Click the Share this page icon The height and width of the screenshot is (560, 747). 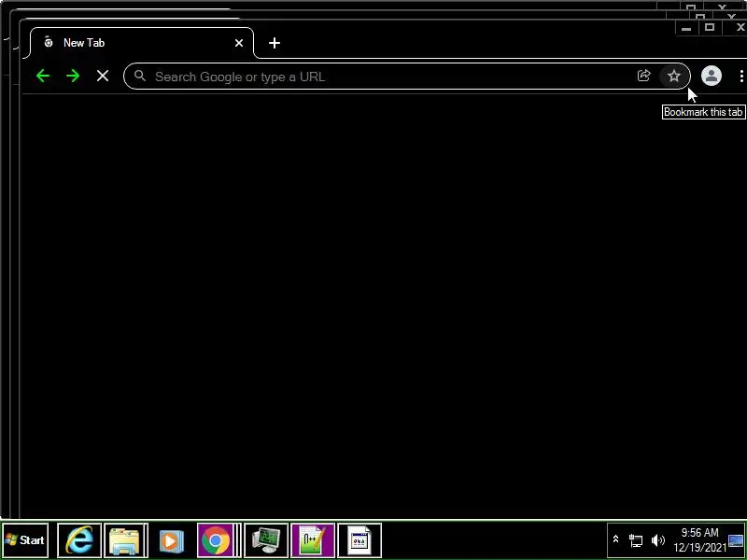[643, 76]
